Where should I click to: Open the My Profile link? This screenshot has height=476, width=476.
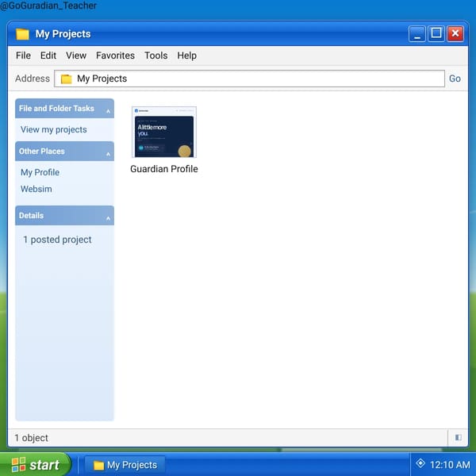[40, 172]
